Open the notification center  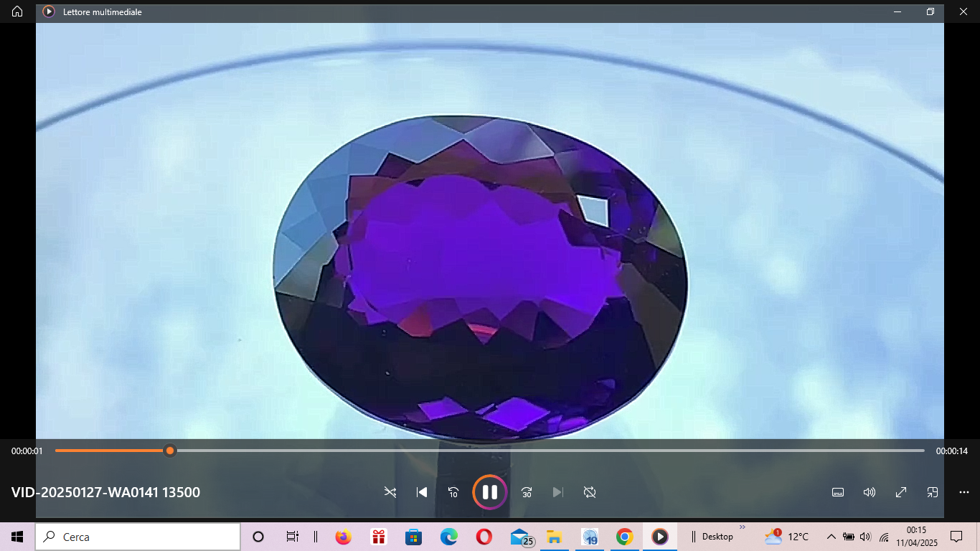(956, 537)
